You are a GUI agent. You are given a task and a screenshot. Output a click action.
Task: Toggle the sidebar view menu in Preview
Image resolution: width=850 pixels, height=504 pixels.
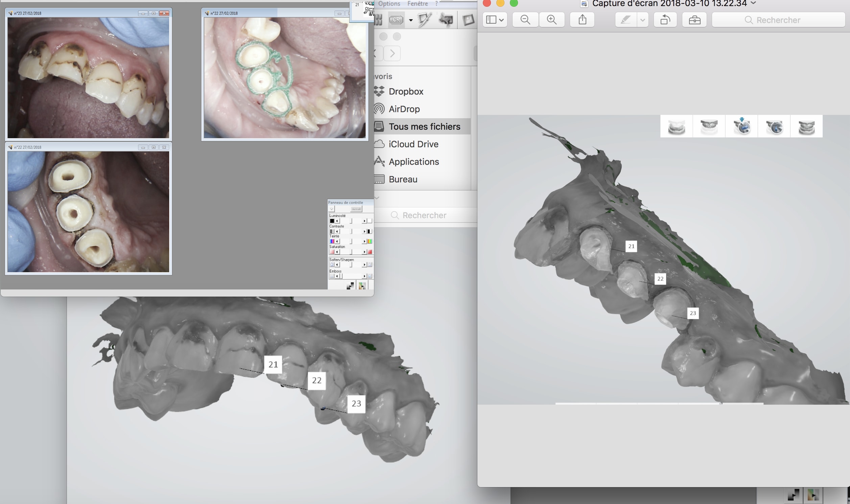tap(495, 20)
